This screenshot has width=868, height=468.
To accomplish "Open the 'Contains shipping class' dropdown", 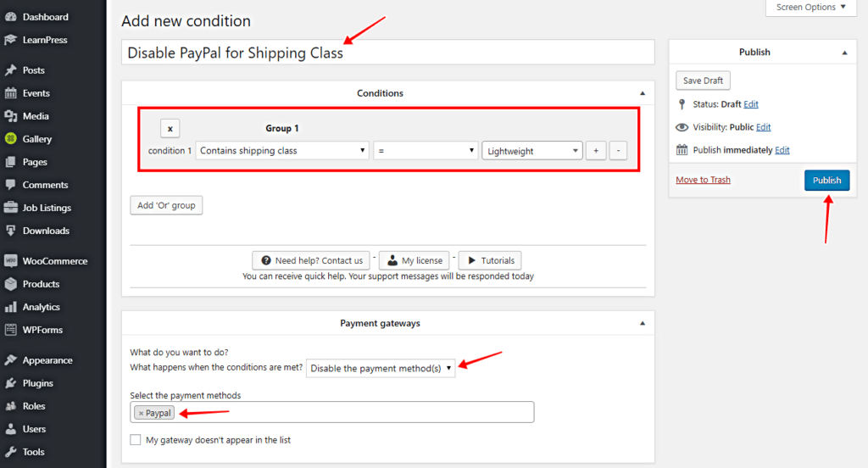I will pos(281,151).
